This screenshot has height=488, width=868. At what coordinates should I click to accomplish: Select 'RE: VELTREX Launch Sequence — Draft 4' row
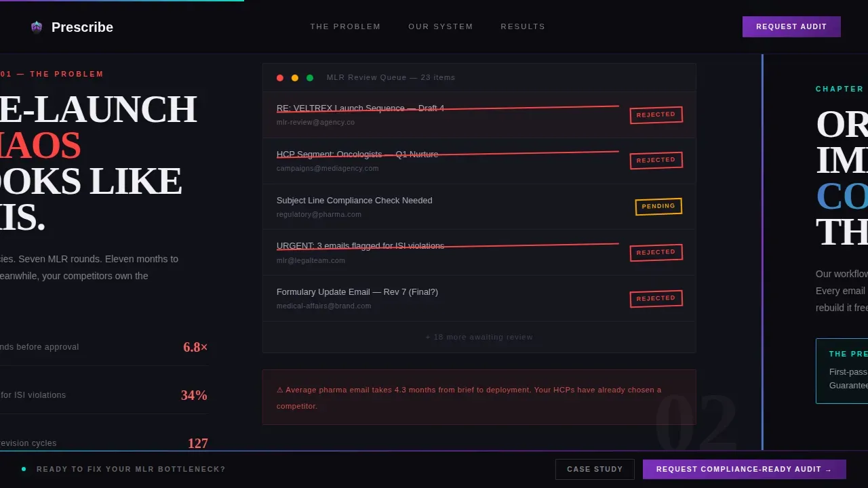click(x=479, y=115)
